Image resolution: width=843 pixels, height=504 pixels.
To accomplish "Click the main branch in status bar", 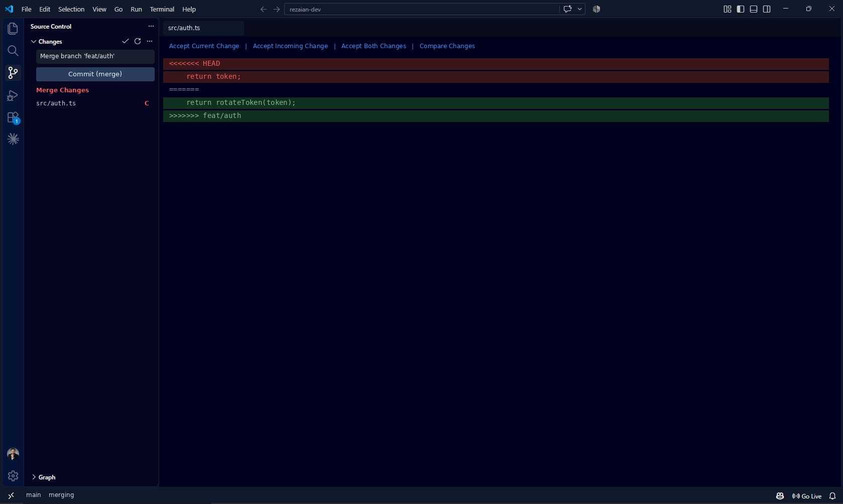I will [34, 495].
